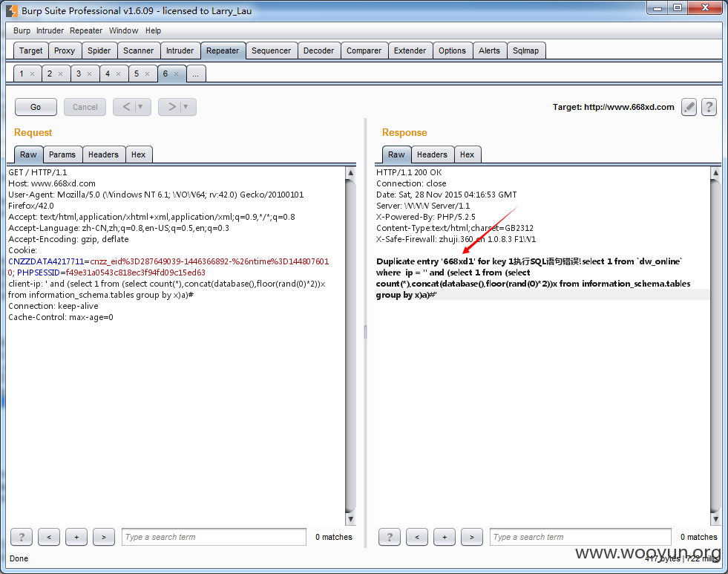The width and height of the screenshot is (728, 574).
Task: Show request Hex view
Action: [x=138, y=154]
